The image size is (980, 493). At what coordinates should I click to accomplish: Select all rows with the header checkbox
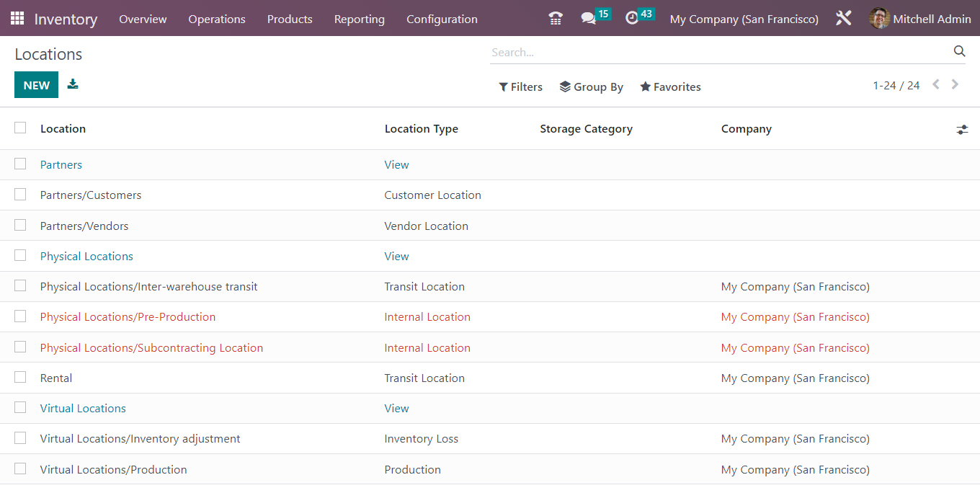[x=20, y=128]
